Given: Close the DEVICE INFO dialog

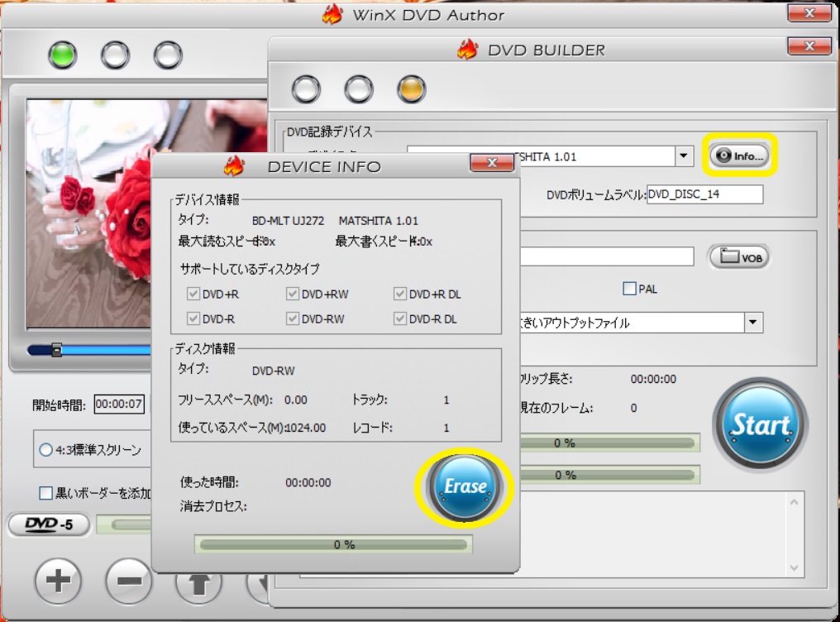Looking at the screenshot, I should point(492,162).
